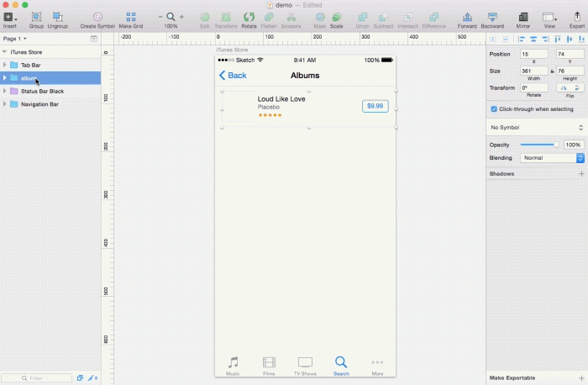This screenshot has width=588, height=385.
Task: Click the X position field
Action: point(534,54)
